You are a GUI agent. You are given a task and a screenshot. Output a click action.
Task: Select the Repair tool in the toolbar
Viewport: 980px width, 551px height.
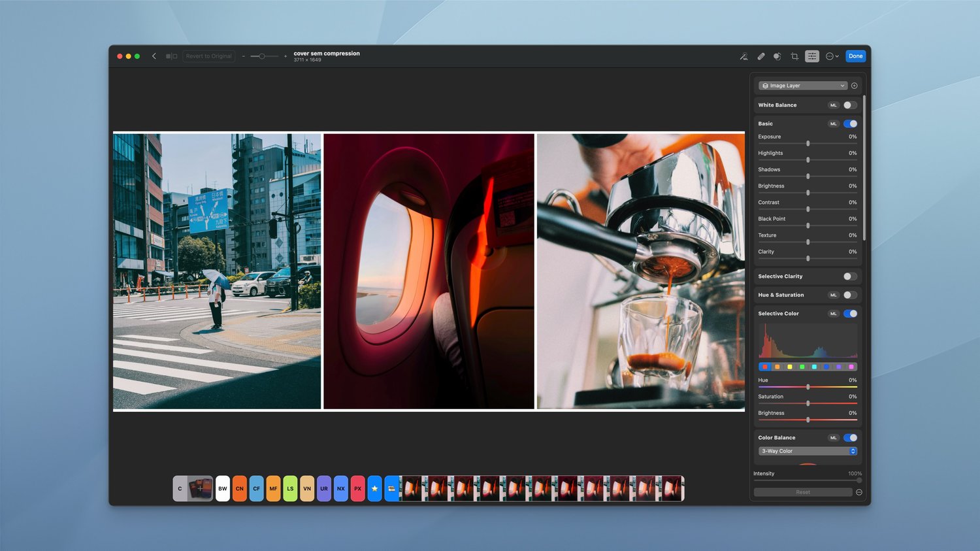click(761, 56)
